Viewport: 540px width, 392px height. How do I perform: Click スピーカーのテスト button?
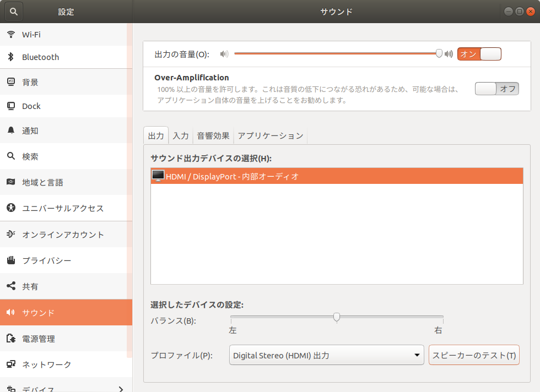[474, 355]
